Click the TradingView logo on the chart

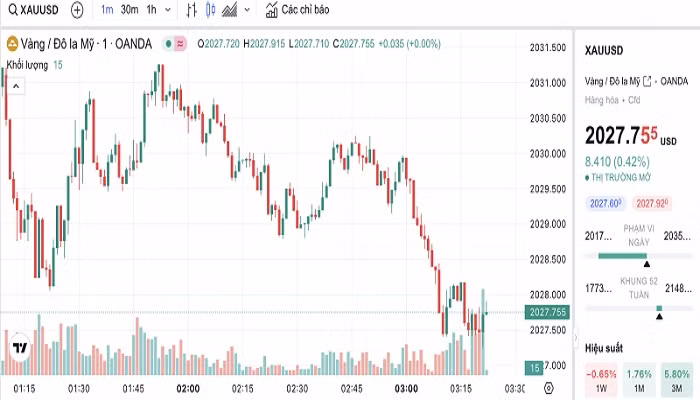coord(19,349)
